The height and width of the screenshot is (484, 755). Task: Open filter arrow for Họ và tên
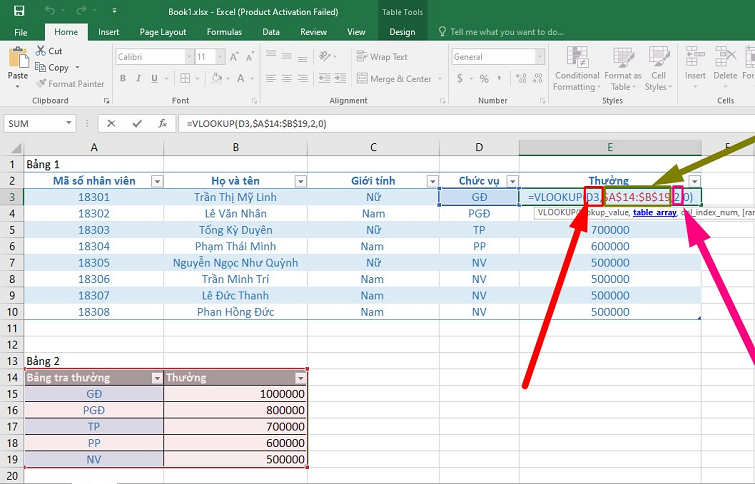[300, 182]
